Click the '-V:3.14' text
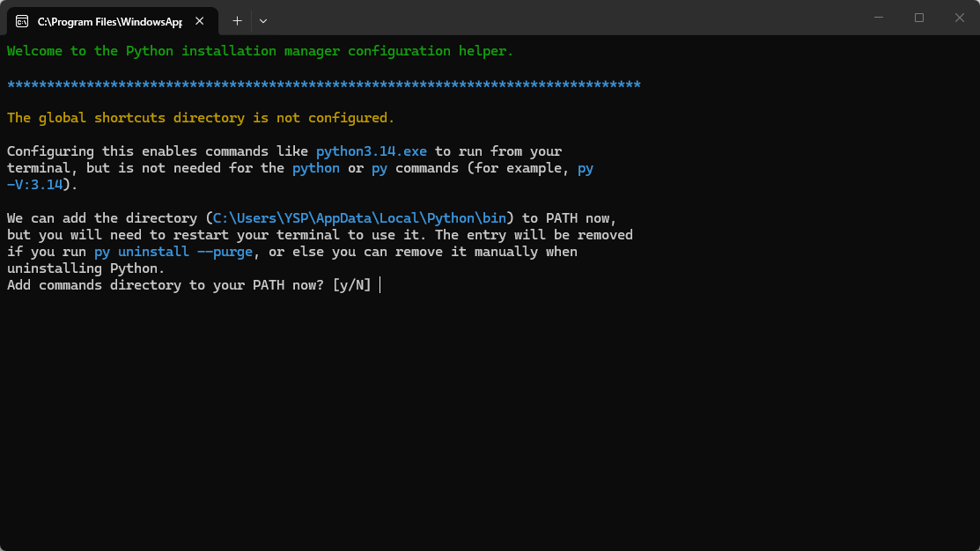The height and width of the screenshot is (551, 980). click(x=35, y=185)
